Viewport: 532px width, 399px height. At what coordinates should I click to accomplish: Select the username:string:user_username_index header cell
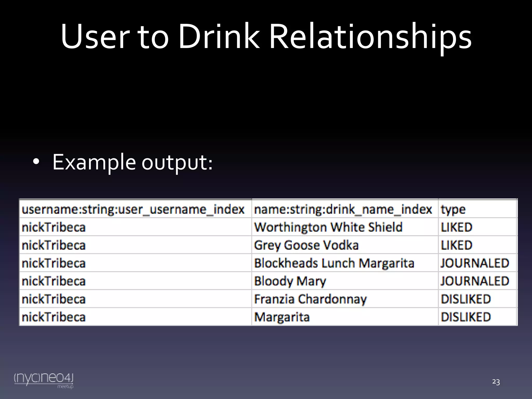[133, 209]
